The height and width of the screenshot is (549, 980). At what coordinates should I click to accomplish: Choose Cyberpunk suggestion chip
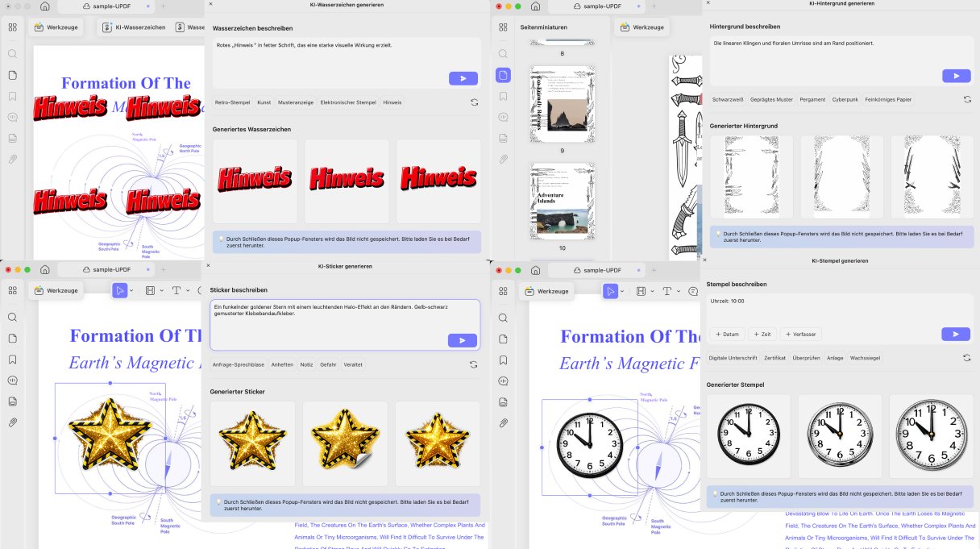(x=845, y=99)
